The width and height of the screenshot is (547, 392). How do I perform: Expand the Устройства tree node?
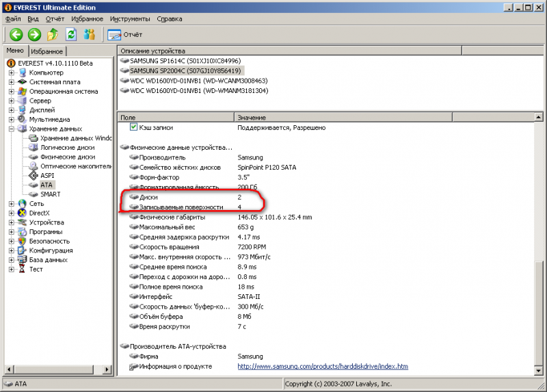pyautogui.click(x=11, y=222)
